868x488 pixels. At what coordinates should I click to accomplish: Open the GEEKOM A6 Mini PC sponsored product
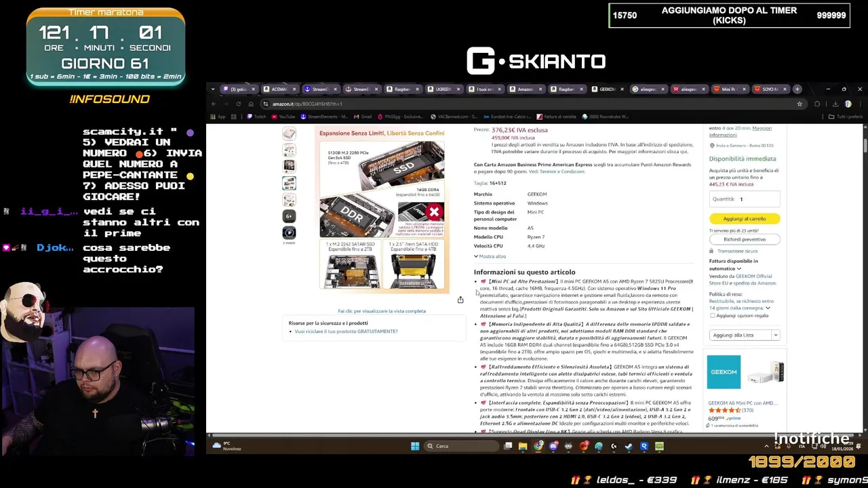click(743, 403)
